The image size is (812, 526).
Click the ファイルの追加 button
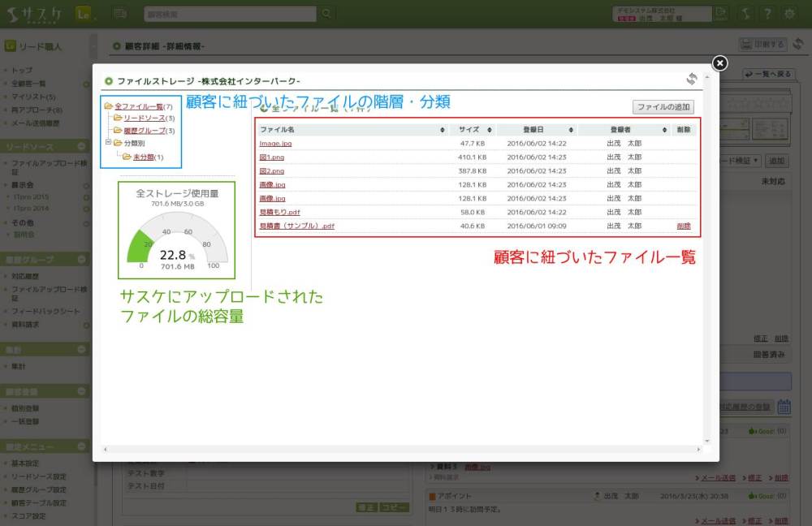[x=663, y=107]
